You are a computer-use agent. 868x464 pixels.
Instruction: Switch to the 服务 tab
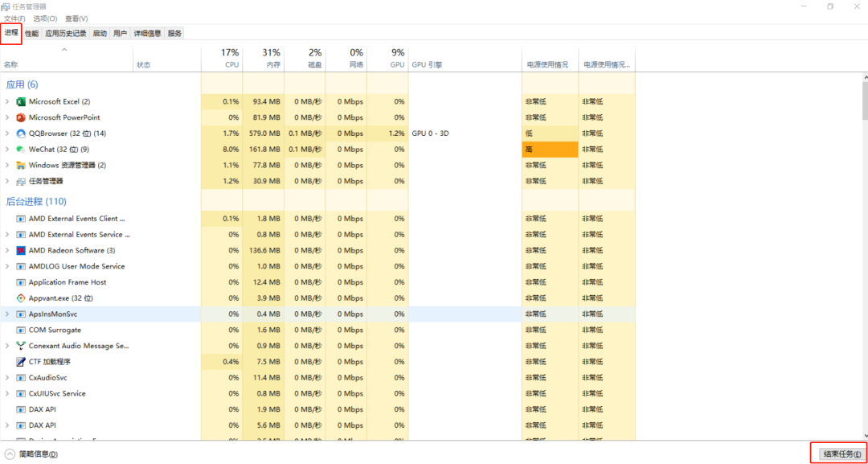point(174,33)
